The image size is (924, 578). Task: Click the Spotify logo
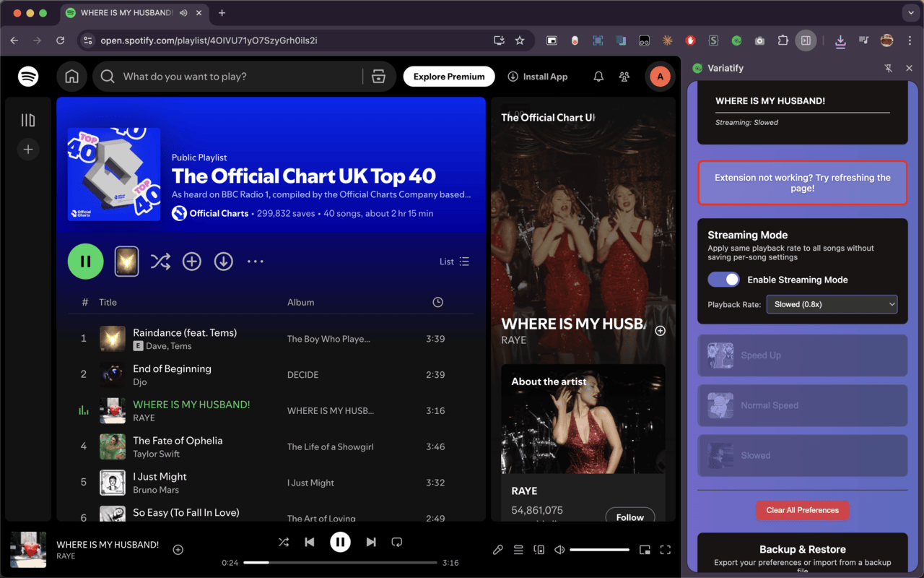[x=28, y=77]
